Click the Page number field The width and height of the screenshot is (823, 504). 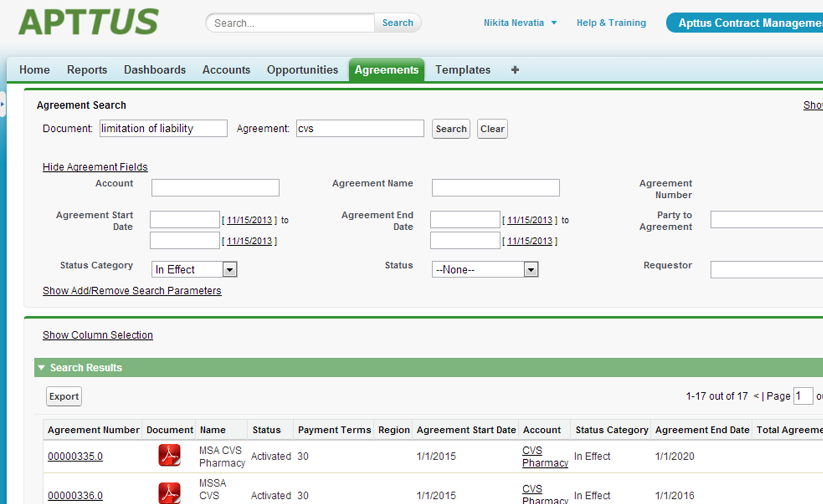tap(803, 396)
